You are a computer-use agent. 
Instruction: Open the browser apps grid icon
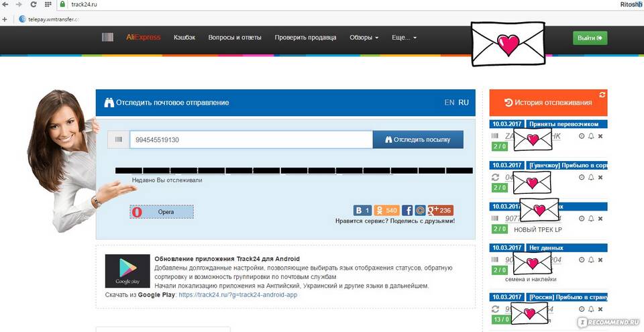(x=48, y=5)
